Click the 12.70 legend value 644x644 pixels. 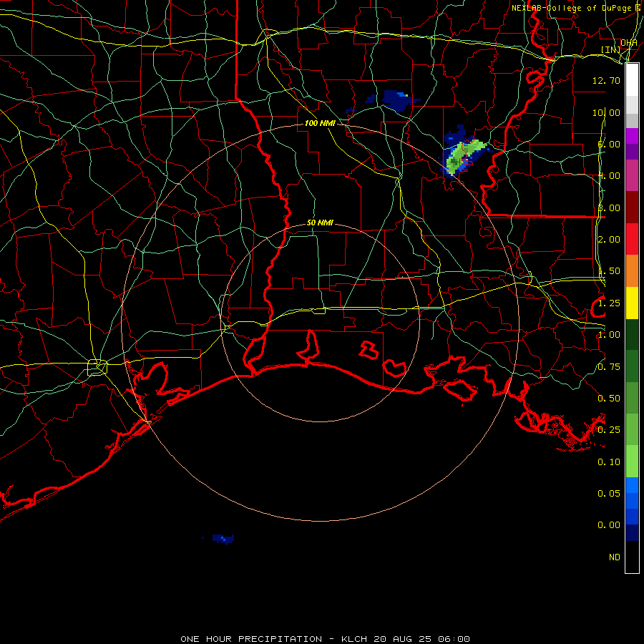[x=606, y=80]
